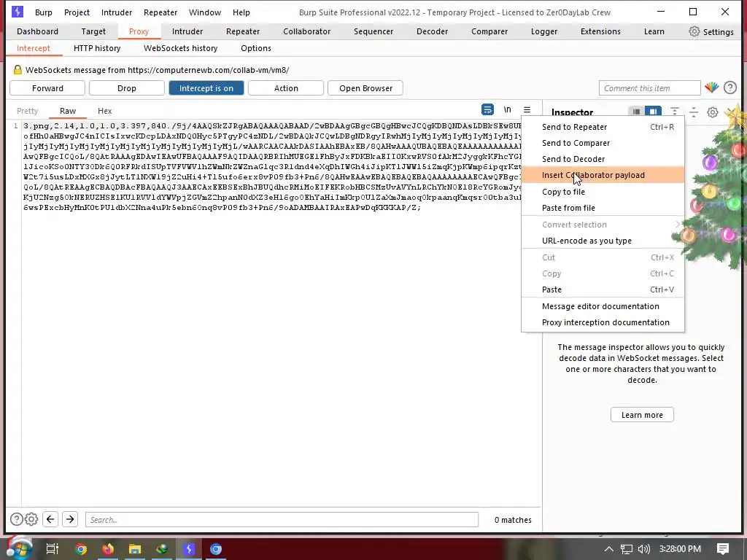The height and width of the screenshot is (560, 747).
Task: Click the Forward button
Action: point(47,88)
